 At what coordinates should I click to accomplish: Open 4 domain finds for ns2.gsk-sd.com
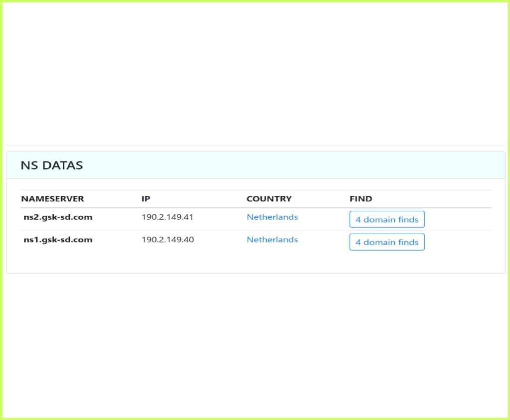[386, 219]
